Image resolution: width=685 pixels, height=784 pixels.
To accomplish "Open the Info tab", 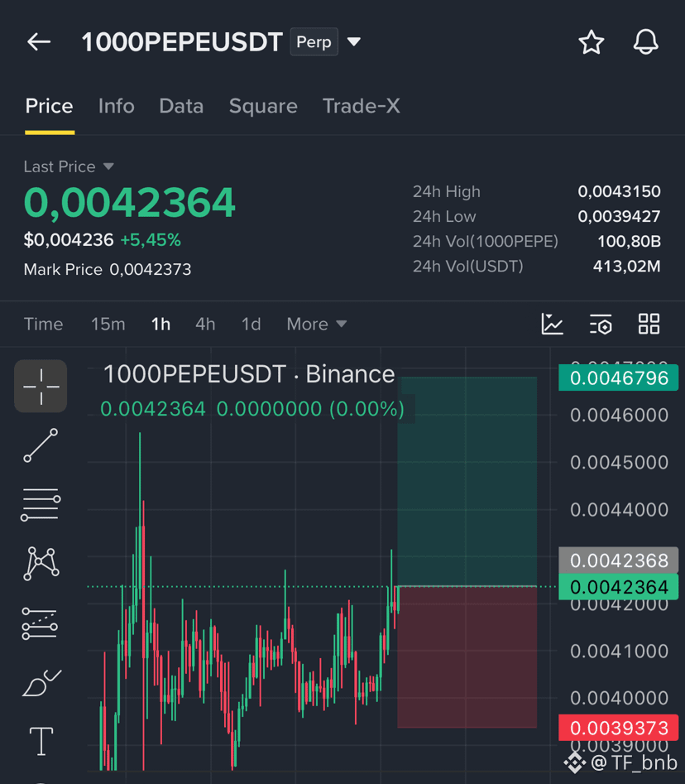I will [x=117, y=106].
